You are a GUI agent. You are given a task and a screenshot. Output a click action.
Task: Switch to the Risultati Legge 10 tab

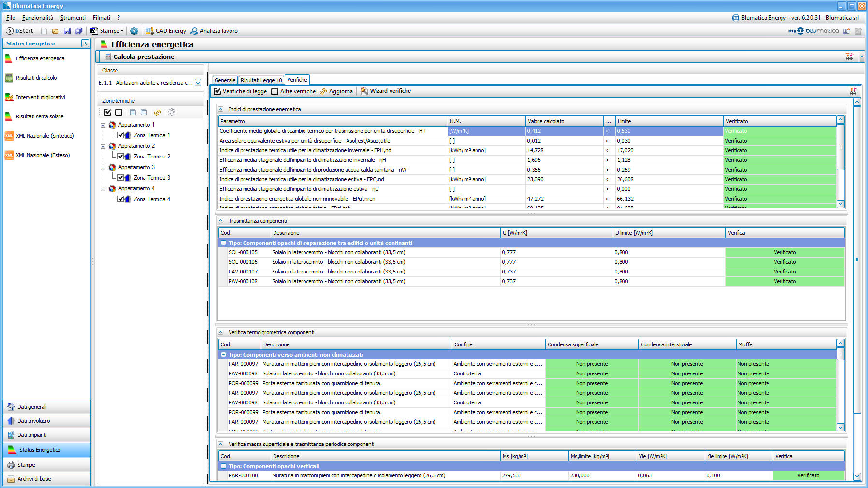pyautogui.click(x=261, y=80)
